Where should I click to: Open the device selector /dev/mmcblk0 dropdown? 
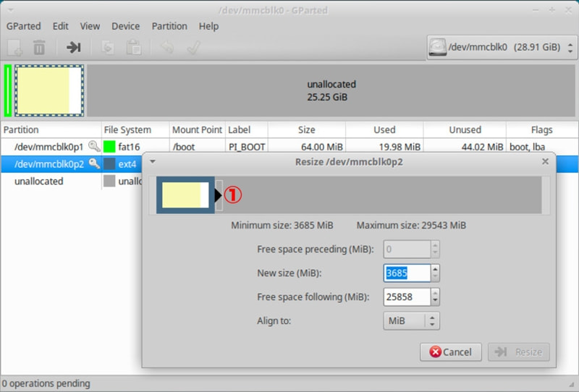(502, 47)
